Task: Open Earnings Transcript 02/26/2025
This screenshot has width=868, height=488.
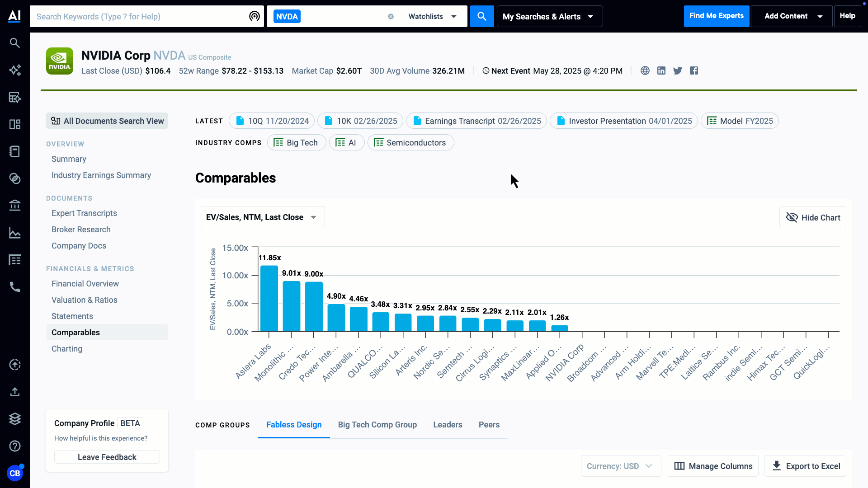Action: 476,121
